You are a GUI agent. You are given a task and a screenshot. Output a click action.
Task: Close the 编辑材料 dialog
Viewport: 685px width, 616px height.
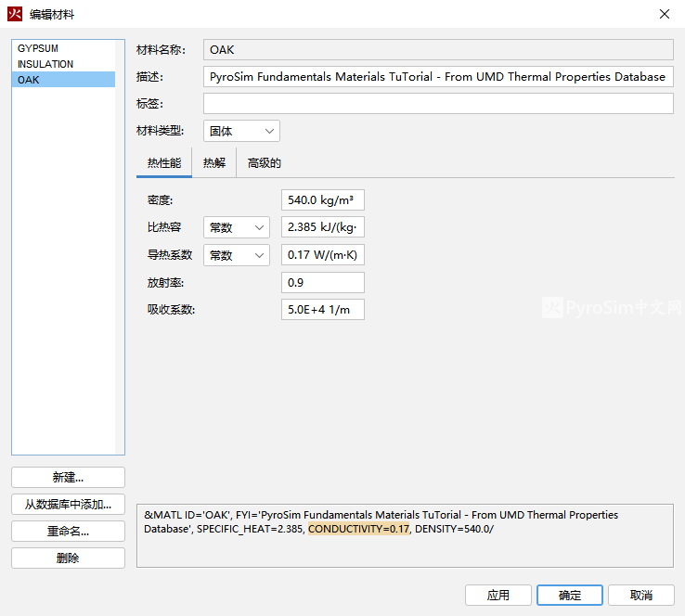(x=664, y=14)
